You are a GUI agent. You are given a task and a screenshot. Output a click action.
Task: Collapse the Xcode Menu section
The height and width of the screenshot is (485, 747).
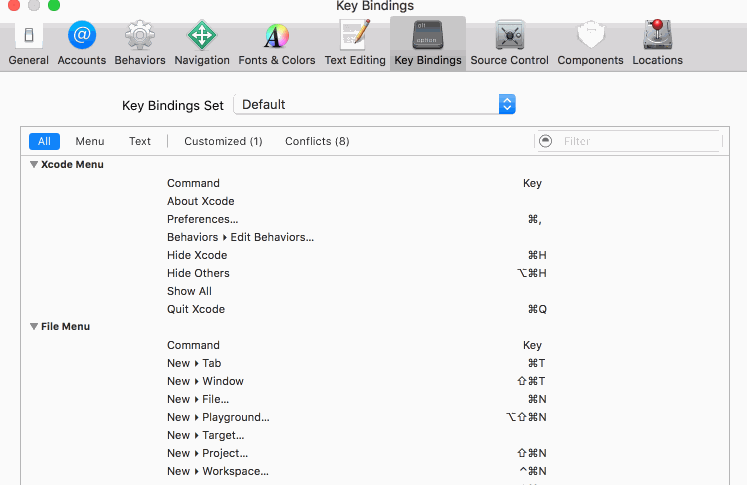coord(34,165)
